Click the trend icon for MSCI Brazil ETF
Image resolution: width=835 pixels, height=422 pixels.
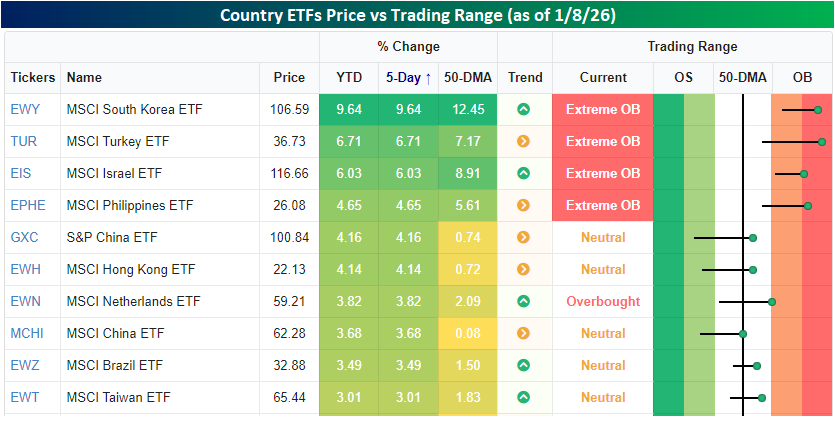pos(523,365)
